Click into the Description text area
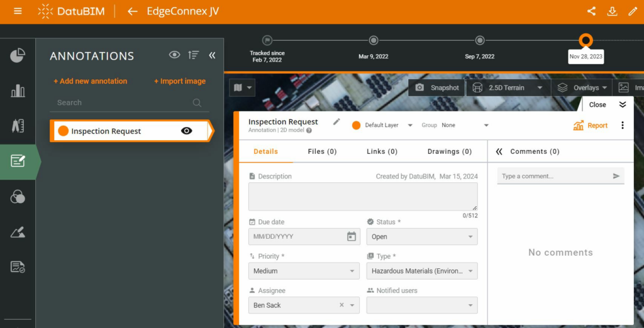Viewport: 644px width, 328px height. pyautogui.click(x=363, y=197)
